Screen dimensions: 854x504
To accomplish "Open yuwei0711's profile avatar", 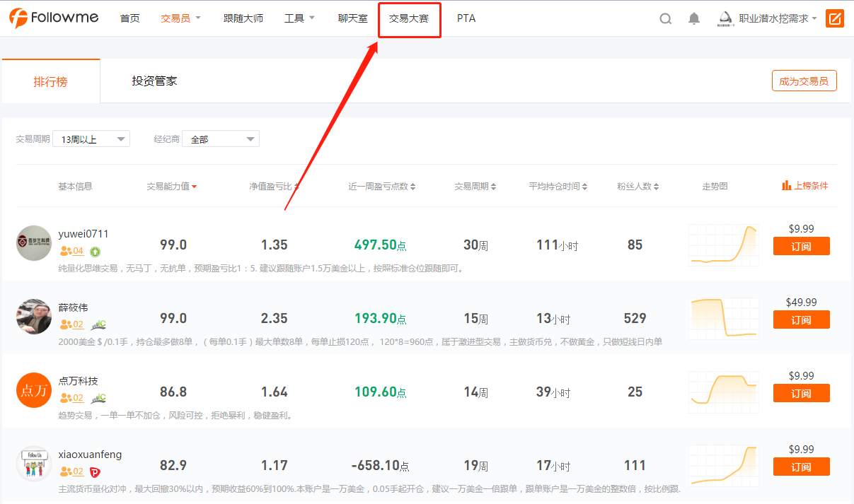I will point(34,243).
